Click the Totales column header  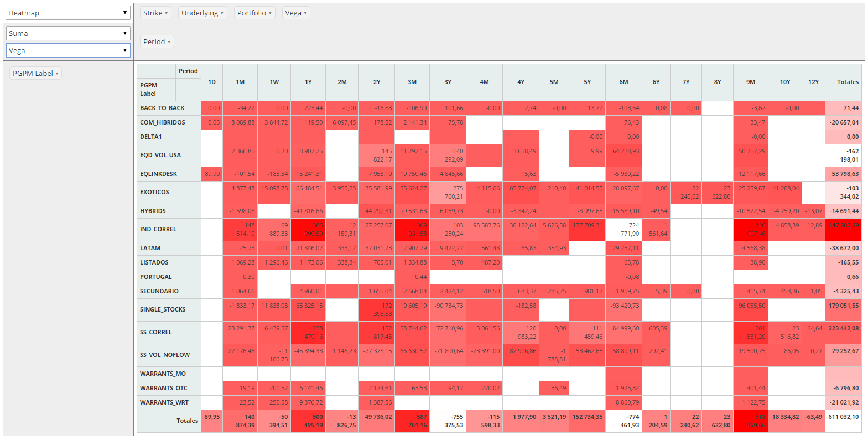tap(847, 82)
